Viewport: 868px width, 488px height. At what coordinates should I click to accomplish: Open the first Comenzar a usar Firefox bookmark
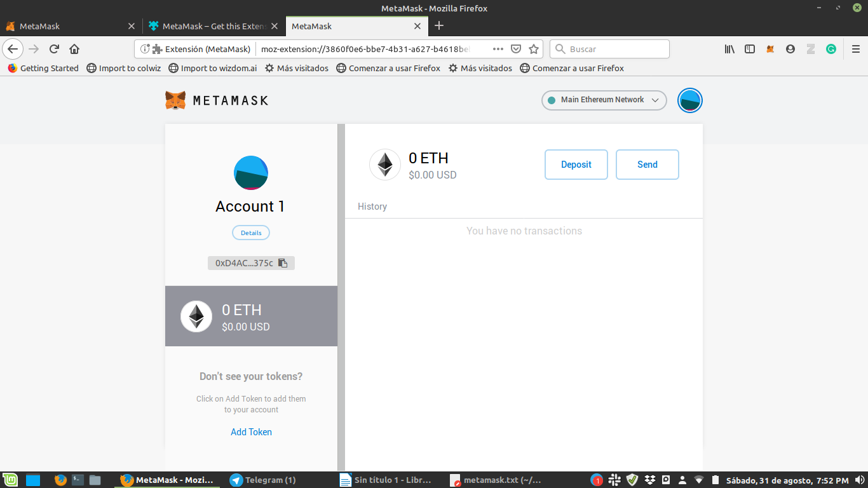tap(388, 68)
